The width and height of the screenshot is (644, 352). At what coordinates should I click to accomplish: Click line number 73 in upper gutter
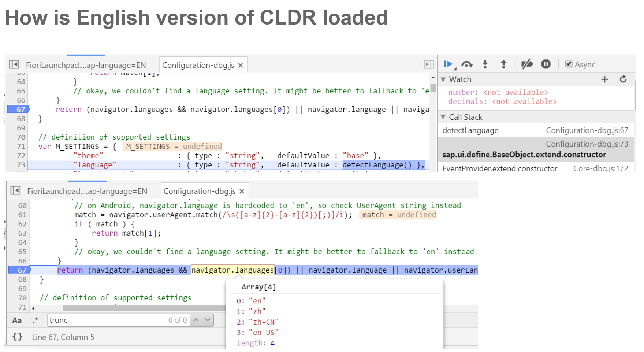click(21, 165)
